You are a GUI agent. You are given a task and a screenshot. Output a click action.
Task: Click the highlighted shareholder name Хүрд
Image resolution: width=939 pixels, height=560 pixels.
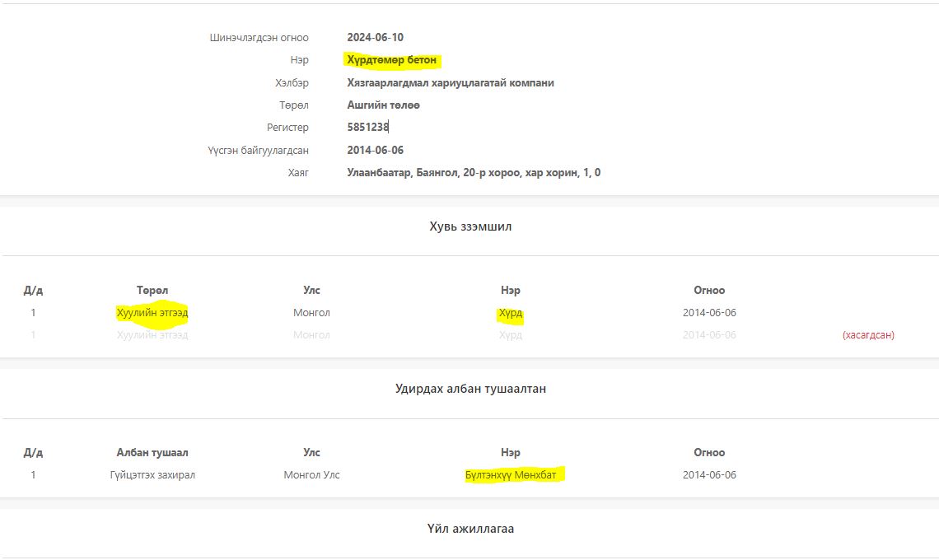511,313
